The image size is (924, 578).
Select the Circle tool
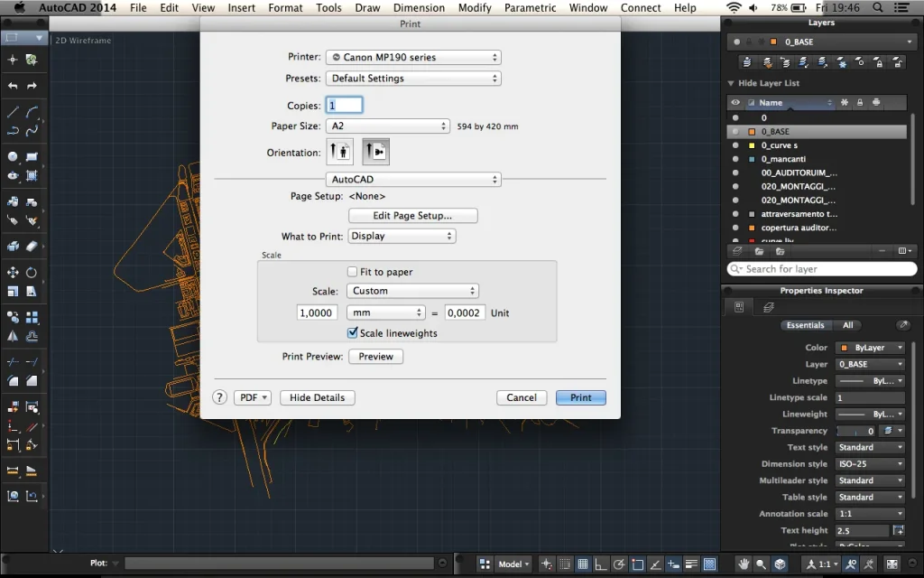[x=13, y=156]
